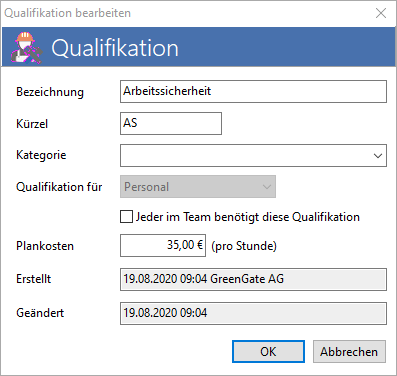Viewport: 397px width, 376px height.
Task: Click Abbrechen to cancel editing
Action: coord(349,352)
